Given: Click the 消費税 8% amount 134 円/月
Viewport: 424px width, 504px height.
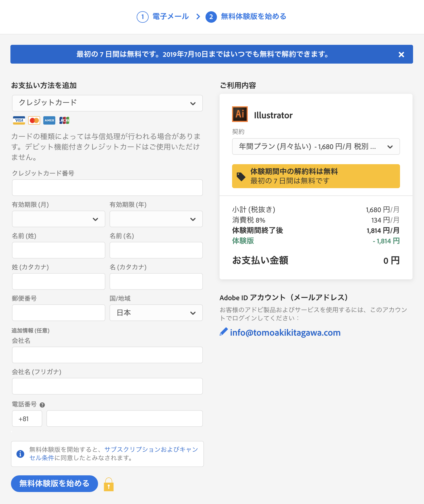Looking at the screenshot, I should click(385, 220).
